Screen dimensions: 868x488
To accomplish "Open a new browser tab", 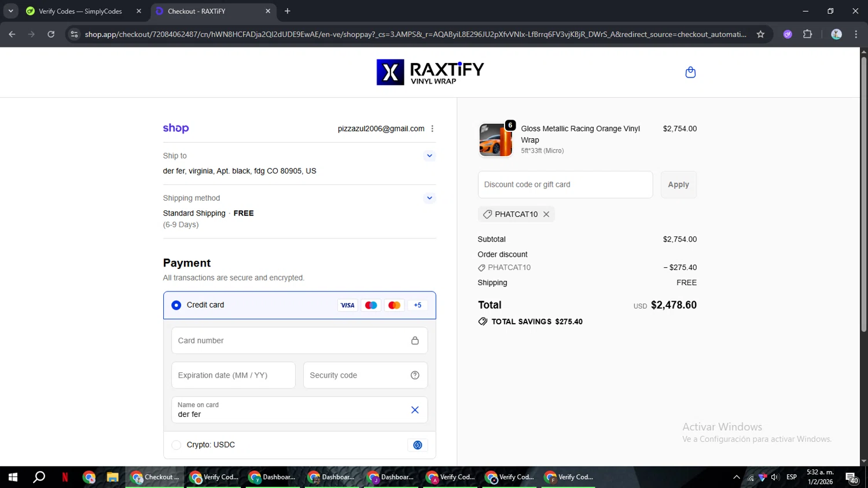I will [x=288, y=11].
